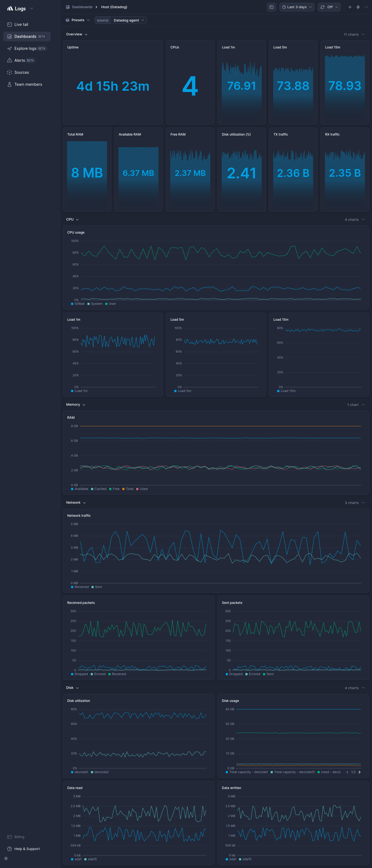This screenshot has height=868, width=372.
Task: Toggle Received series in Network traffic legend
Action: 80,587
